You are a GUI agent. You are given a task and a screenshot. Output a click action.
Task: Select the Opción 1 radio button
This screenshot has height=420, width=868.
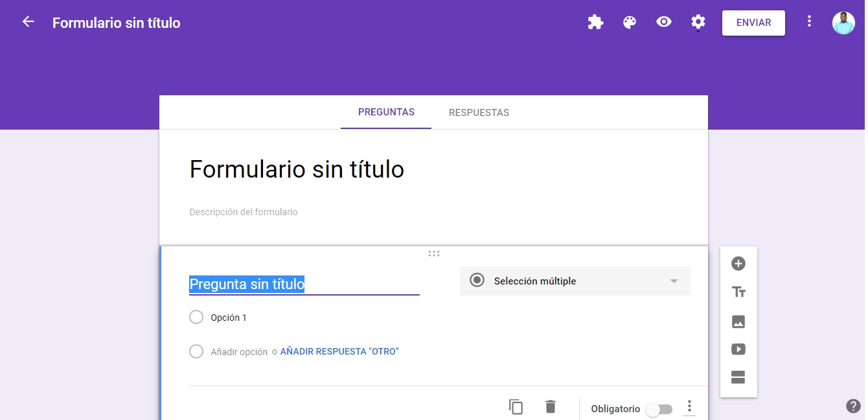(x=196, y=318)
